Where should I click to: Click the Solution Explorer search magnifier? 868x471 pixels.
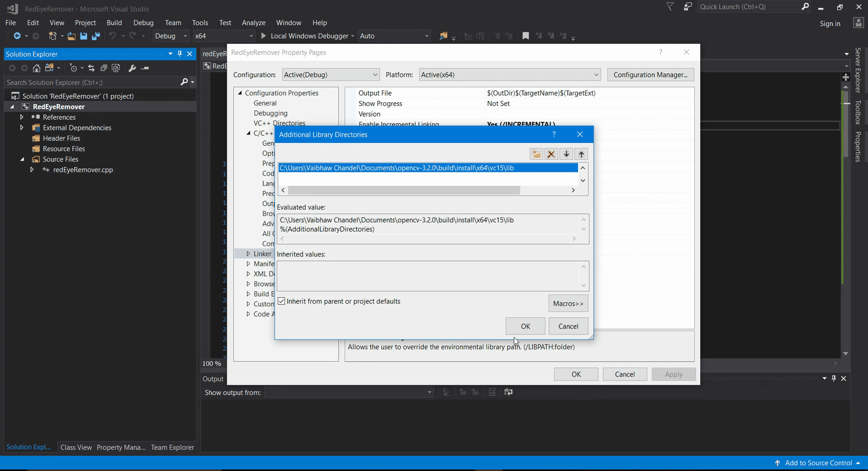[184, 82]
